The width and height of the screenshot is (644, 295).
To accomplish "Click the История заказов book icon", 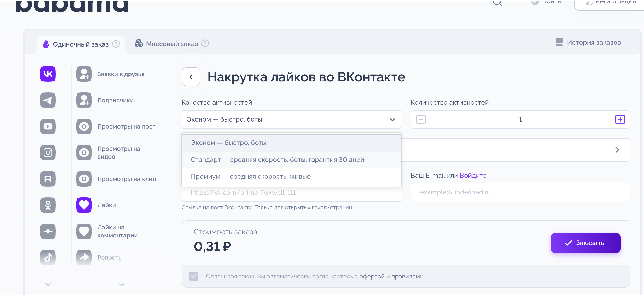I will tap(560, 42).
